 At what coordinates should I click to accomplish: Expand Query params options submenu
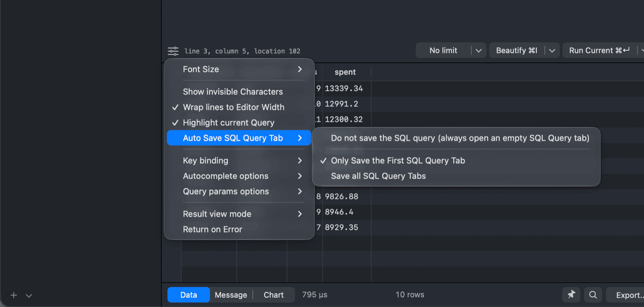click(x=239, y=192)
